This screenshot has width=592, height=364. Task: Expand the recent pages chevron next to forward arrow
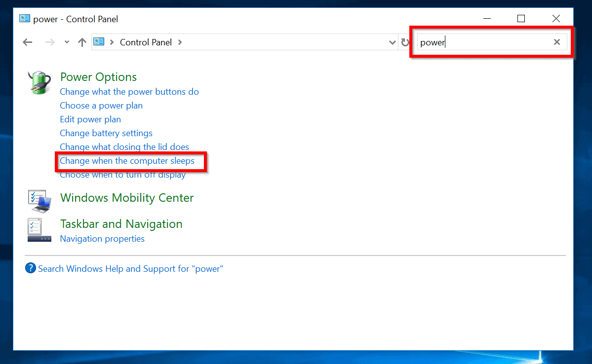[66, 42]
